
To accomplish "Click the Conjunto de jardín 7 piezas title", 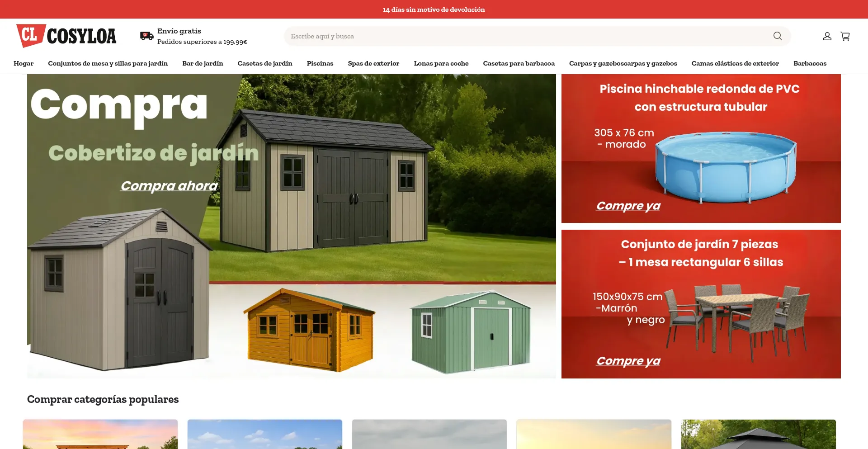I will click(x=701, y=253).
